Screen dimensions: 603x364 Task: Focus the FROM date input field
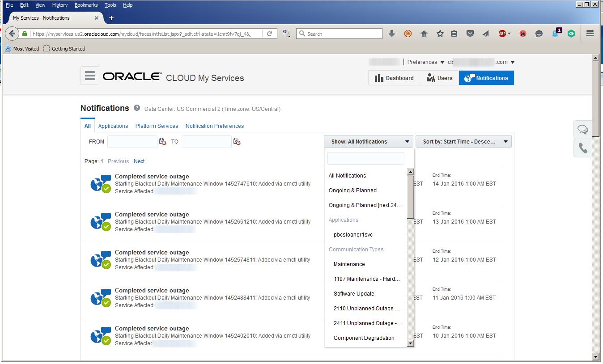(132, 142)
